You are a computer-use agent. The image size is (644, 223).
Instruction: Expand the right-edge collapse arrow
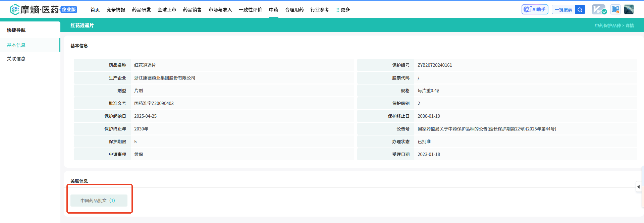pos(639,186)
